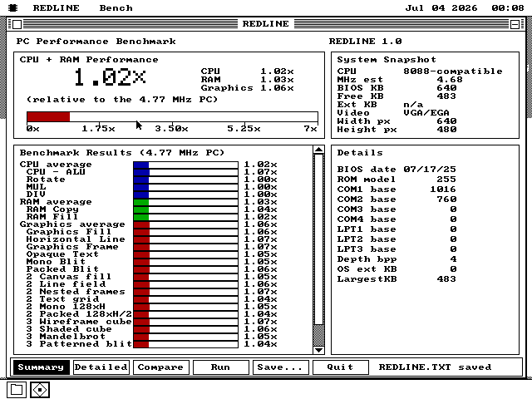Click the Save... button
The height and width of the screenshot is (399, 532).
coord(280,367)
